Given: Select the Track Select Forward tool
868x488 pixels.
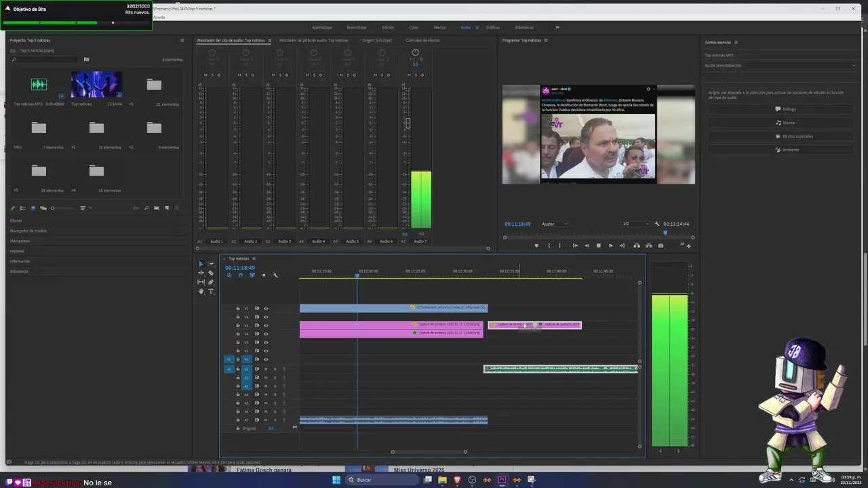Looking at the screenshot, I should (211, 264).
